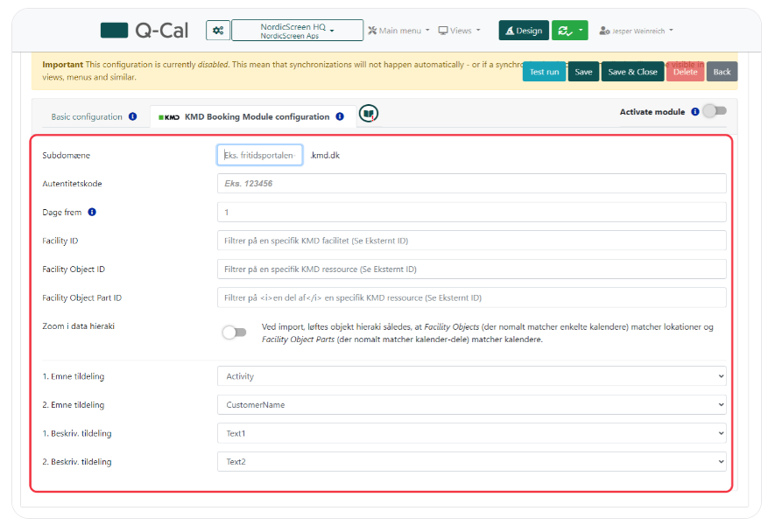This screenshot has height=532, width=775.
Task: Click the Q-Cal logo
Action: pyautogui.click(x=144, y=31)
